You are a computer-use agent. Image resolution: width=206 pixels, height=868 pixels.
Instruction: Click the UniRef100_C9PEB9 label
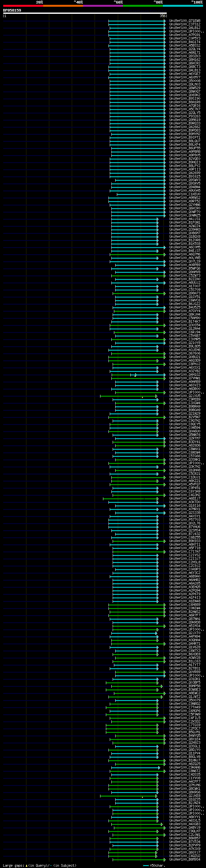(185, 400)
